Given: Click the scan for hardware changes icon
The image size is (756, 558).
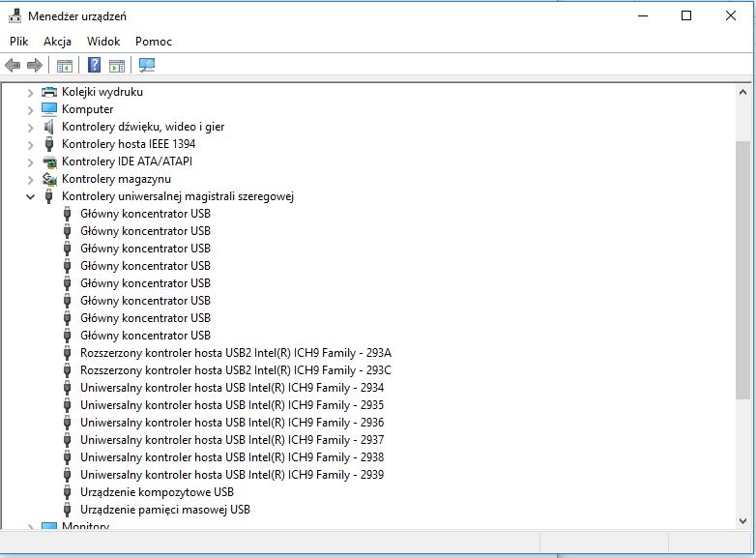Looking at the screenshot, I should (x=147, y=65).
